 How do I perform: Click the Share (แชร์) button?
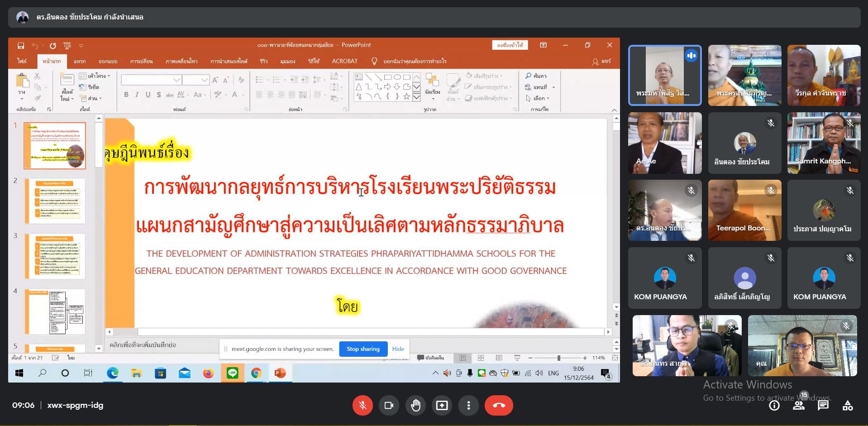point(601,61)
